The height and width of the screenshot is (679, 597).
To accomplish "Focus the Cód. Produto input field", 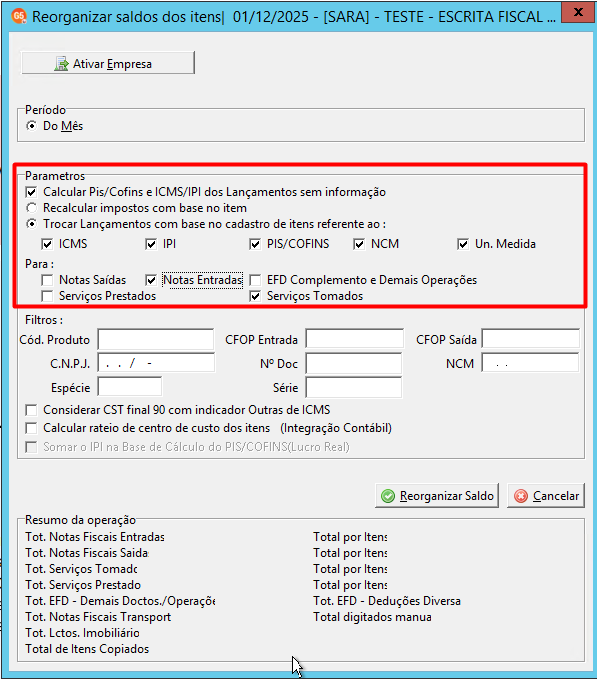I will click(156, 339).
